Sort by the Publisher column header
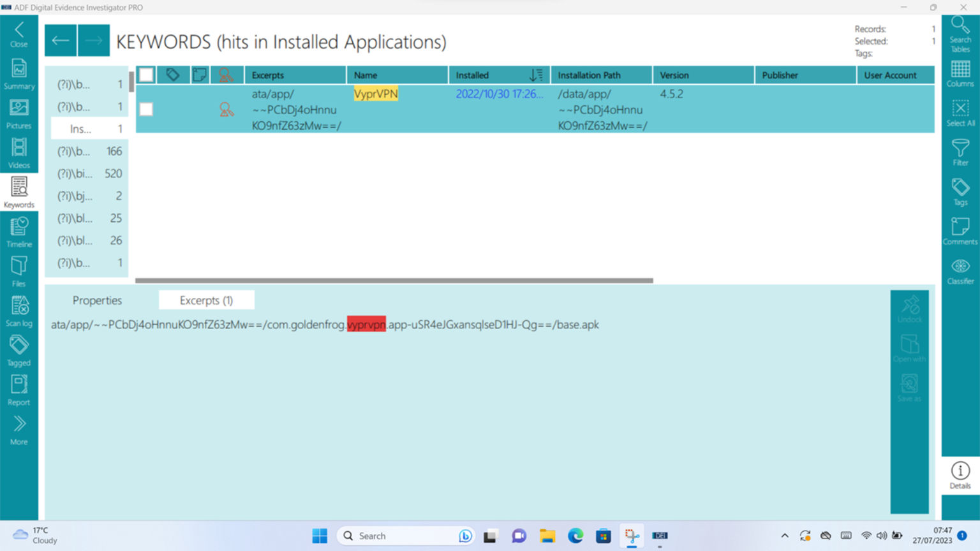Image resolution: width=980 pixels, height=551 pixels. click(806, 75)
